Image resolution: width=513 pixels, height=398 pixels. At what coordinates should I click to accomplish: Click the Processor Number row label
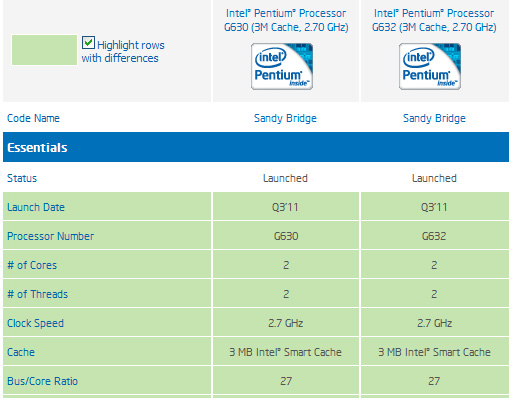[x=51, y=236]
